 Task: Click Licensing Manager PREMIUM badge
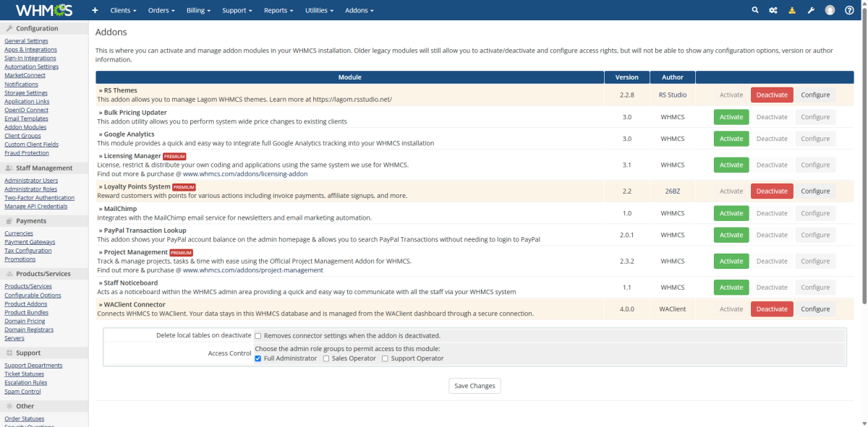[174, 156]
